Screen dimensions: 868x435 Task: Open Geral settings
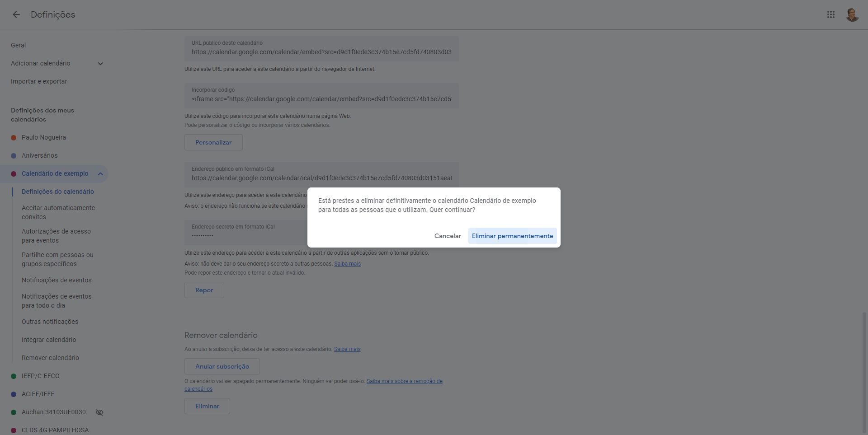click(19, 45)
